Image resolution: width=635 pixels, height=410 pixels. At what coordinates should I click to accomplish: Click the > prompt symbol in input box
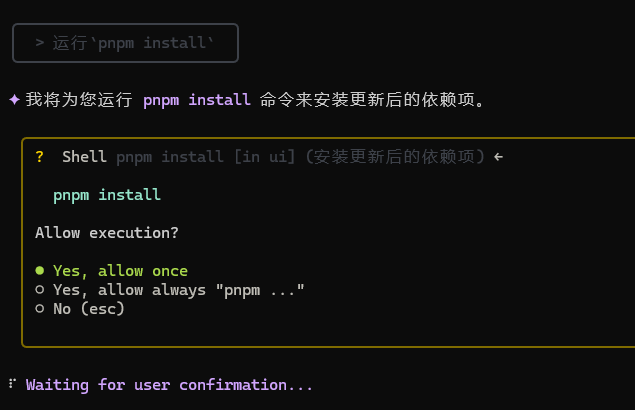(x=39, y=43)
